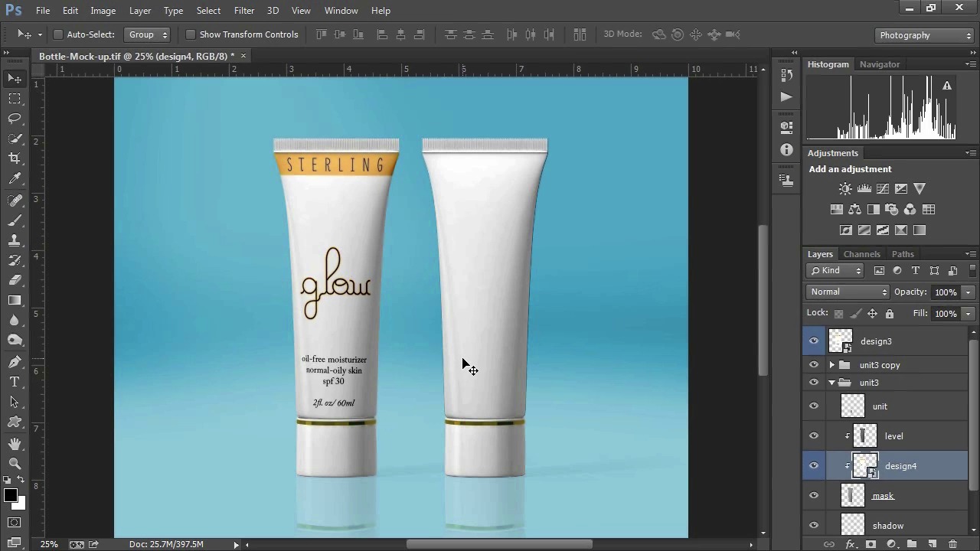980x551 pixels.
Task: Select the Rectangular Marquee tool
Action: [x=15, y=99]
